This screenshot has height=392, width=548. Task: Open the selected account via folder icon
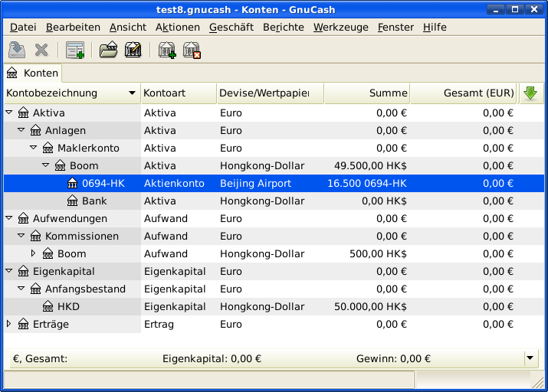109,51
